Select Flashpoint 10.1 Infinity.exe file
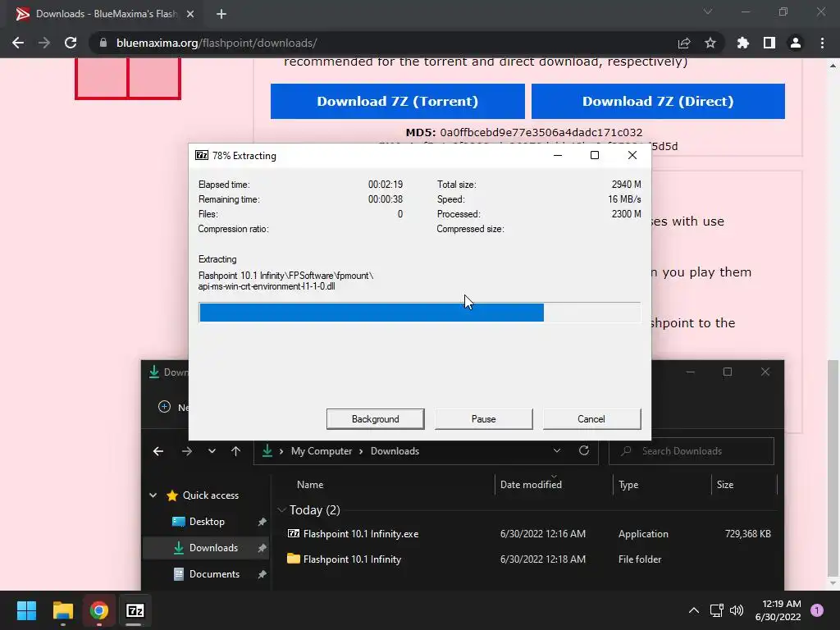 click(x=361, y=534)
